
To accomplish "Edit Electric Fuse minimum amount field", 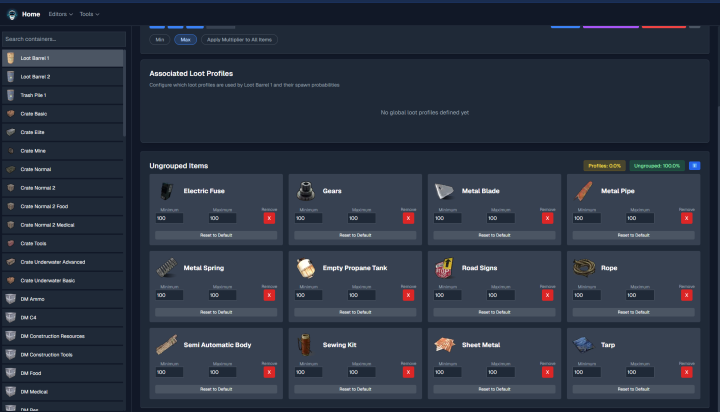I will 169,218.
